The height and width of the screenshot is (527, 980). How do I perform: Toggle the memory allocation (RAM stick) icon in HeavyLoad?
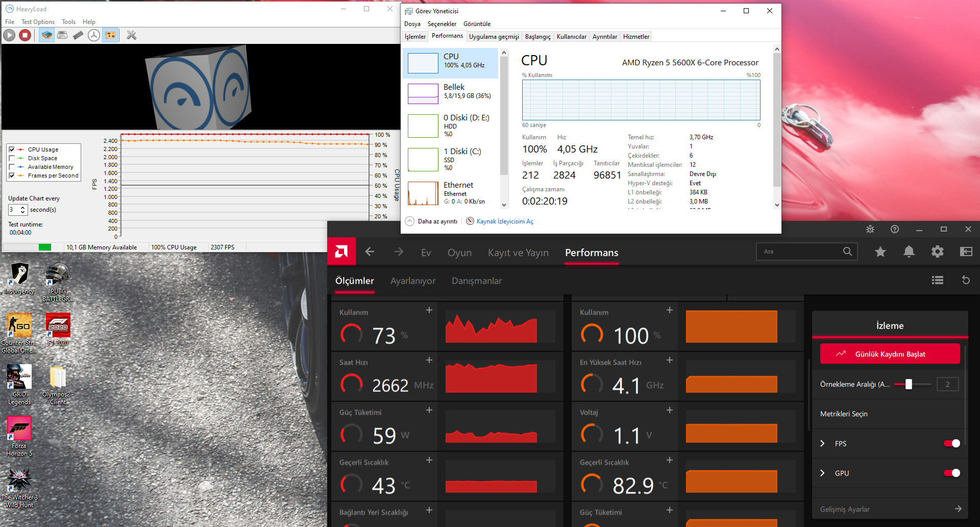[x=78, y=35]
